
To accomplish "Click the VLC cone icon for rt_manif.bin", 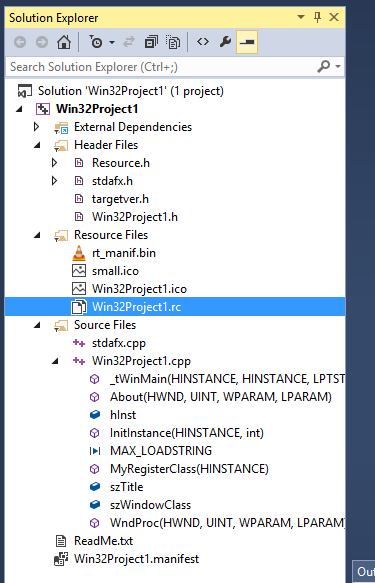I will pyautogui.click(x=79, y=253).
